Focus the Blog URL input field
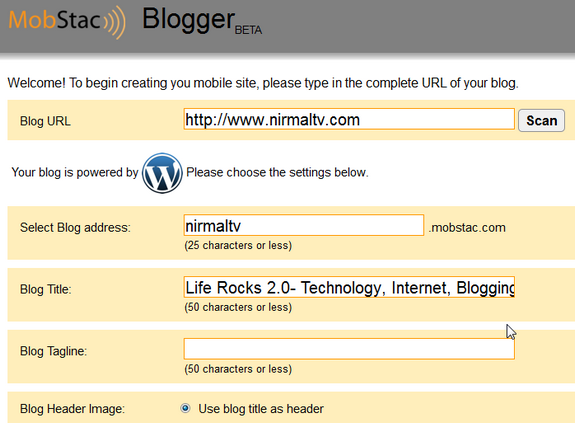Screen dimensions: 575x423 pos(349,119)
